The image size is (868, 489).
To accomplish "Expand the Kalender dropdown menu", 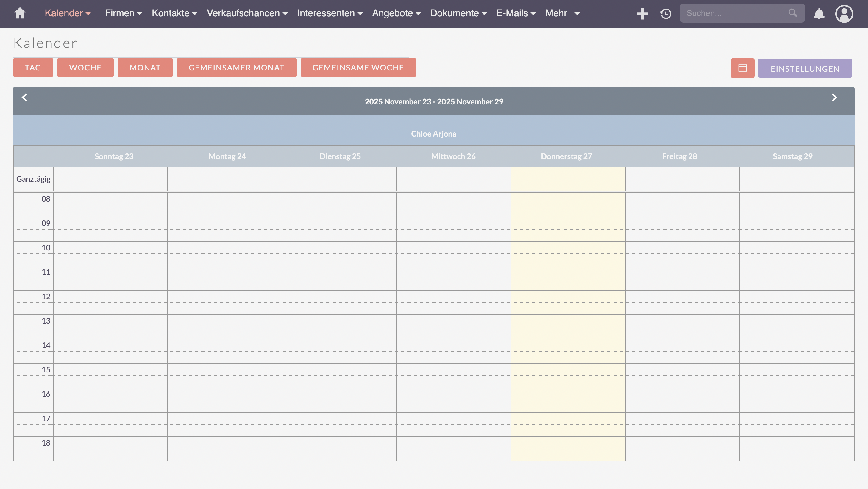I will [x=67, y=13].
